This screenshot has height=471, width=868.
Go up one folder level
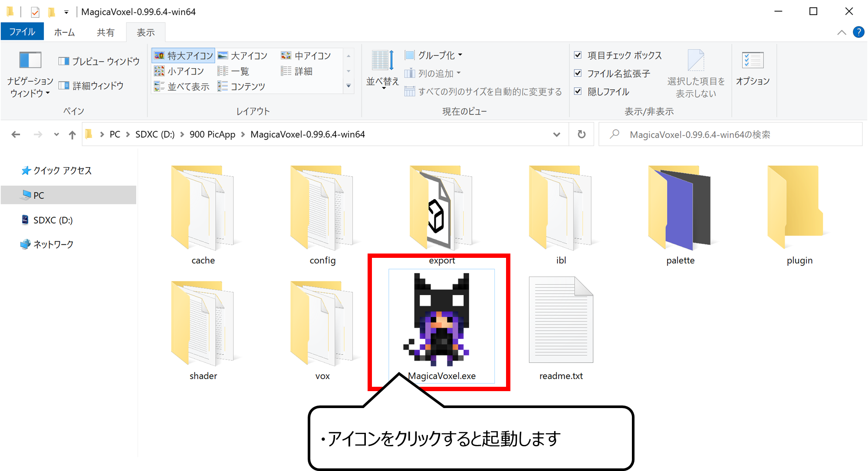coord(72,135)
